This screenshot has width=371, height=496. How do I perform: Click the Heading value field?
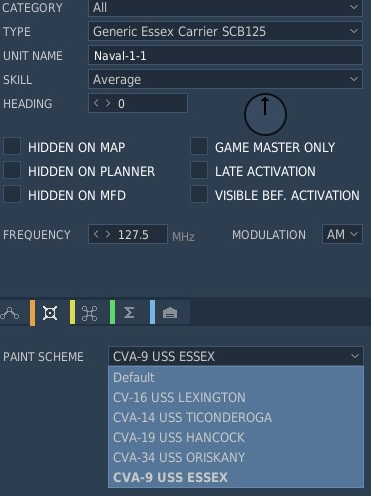click(138, 103)
